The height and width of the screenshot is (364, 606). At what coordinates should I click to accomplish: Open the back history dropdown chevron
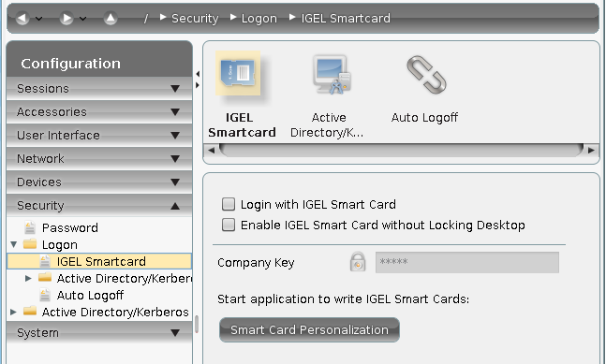click(39, 19)
